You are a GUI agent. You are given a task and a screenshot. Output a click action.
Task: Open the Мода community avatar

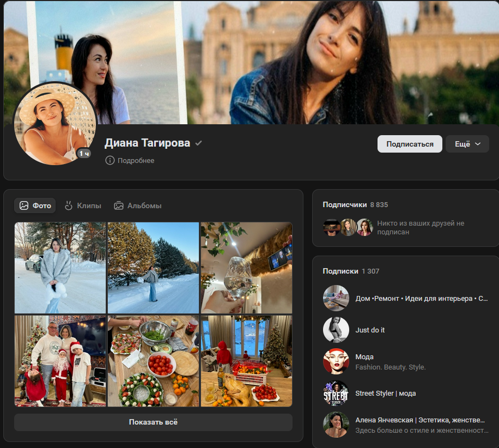point(336,361)
